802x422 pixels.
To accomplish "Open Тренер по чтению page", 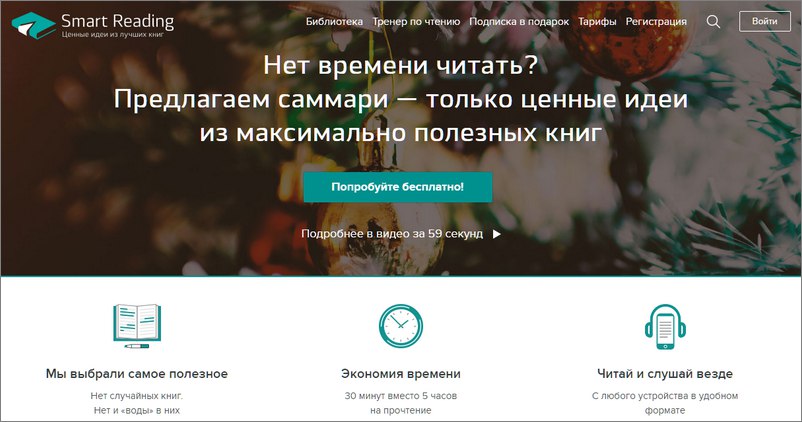I will (416, 21).
